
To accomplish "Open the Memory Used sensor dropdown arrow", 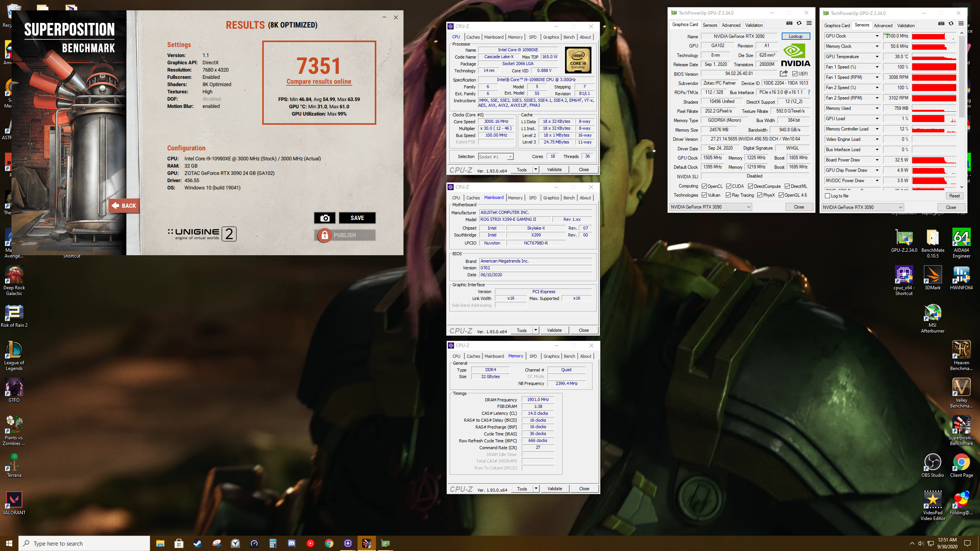I will tap(877, 108).
